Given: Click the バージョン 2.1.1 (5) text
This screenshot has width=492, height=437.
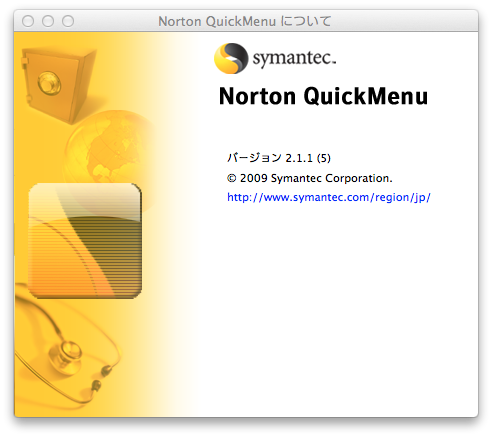Looking at the screenshot, I should [279, 158].
